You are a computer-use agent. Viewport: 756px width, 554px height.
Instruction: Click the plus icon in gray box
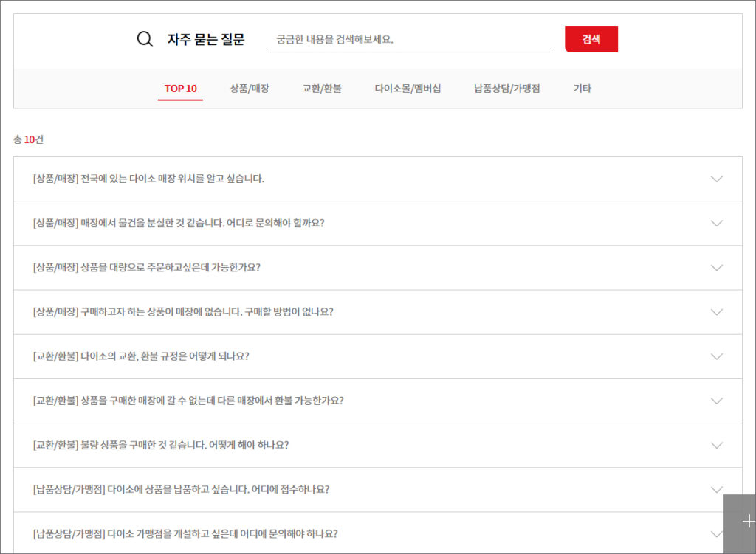click(747, 521)
